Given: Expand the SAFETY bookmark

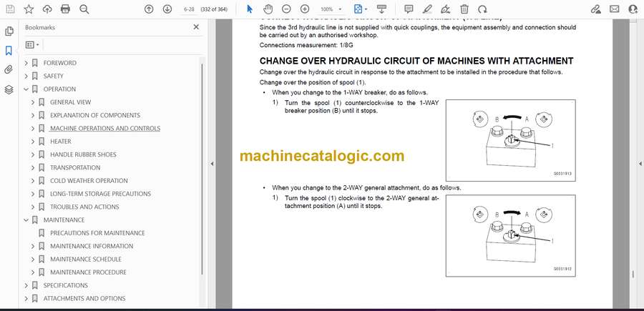Looking at the screenshot, I should pos(26,76).
